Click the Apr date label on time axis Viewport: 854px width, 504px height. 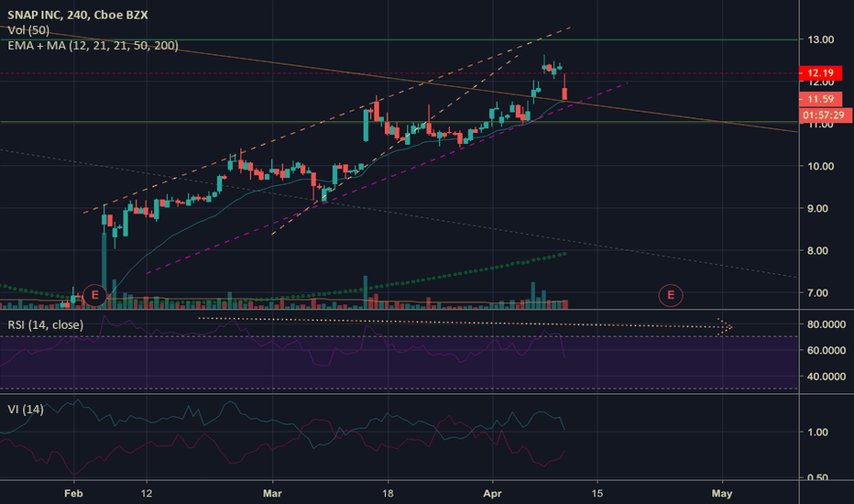click(492, 494)
